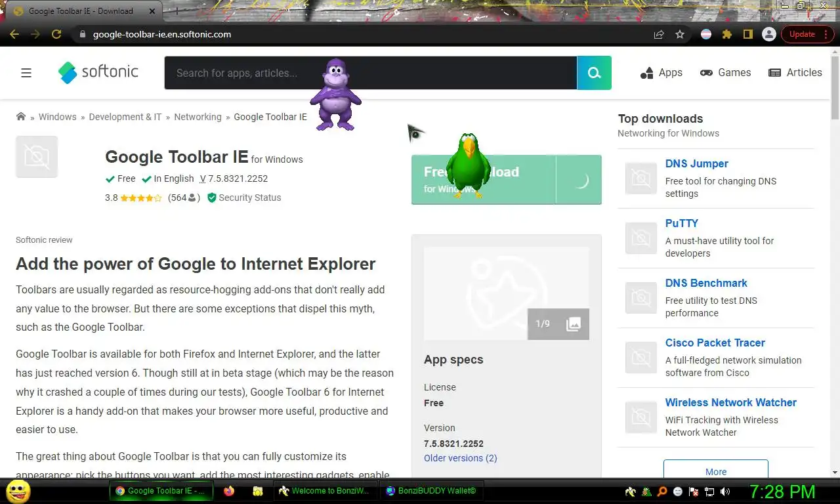
Task: Open Cisco Packet Tracer in Top downloads
Action: tap(715, 343)
